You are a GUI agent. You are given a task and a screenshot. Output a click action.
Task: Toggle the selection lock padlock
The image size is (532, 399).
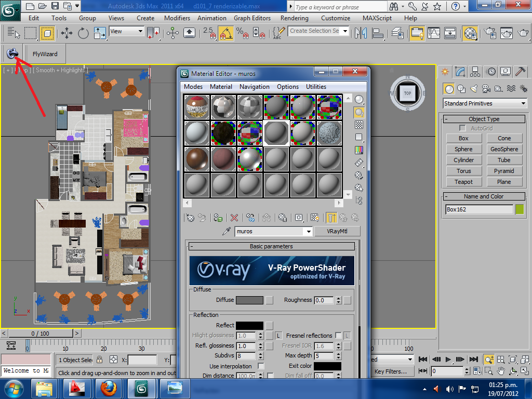tap(99, 360)
